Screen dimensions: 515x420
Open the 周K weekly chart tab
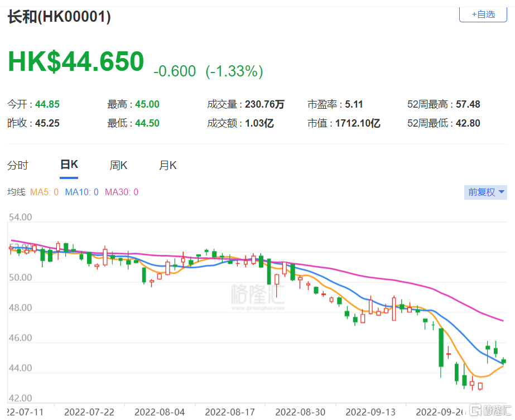pos(118,165)
